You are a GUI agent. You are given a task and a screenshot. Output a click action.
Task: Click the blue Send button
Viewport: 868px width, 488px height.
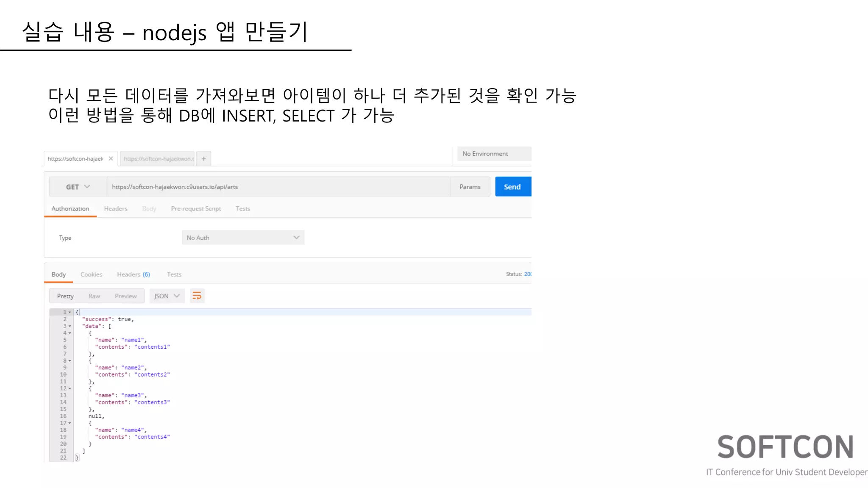[x=513, y=187]
